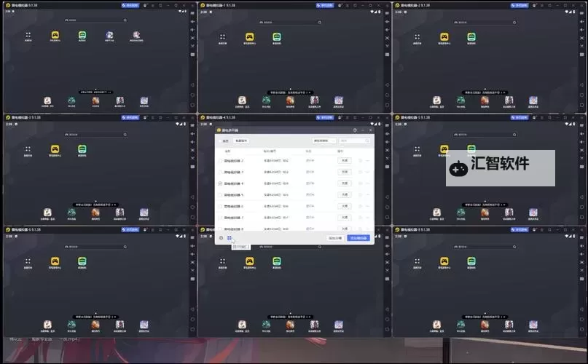The image size is (588, 364).
Task: Click the backup icon in the 雷电模拟器-2 row
Action: pyautogui.click(x=360, y=160)
